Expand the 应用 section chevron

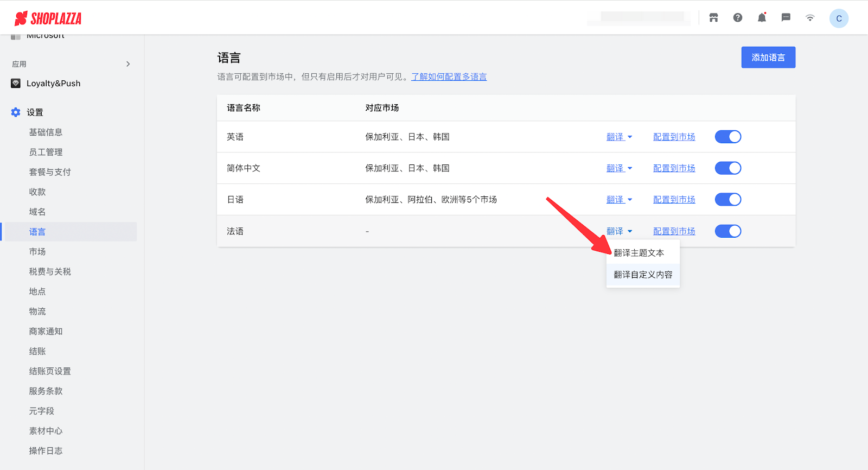coord(128,64)
